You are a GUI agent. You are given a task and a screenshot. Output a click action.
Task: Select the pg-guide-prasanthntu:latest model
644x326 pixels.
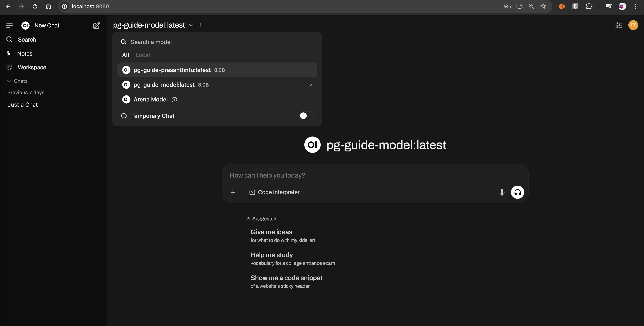click(172, 70)
